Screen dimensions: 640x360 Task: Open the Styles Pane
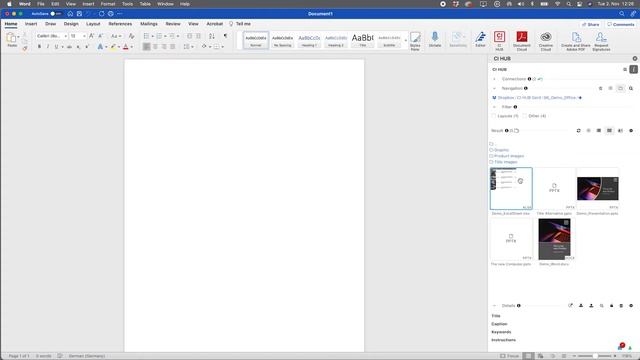click(415, 40)
